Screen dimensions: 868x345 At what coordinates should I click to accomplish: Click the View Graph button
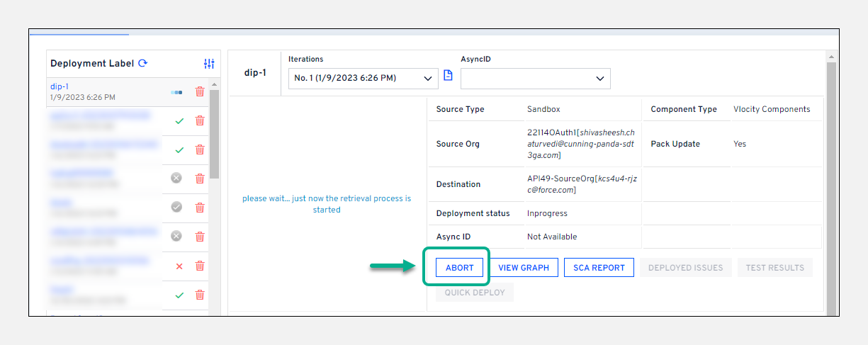(524, 268)
